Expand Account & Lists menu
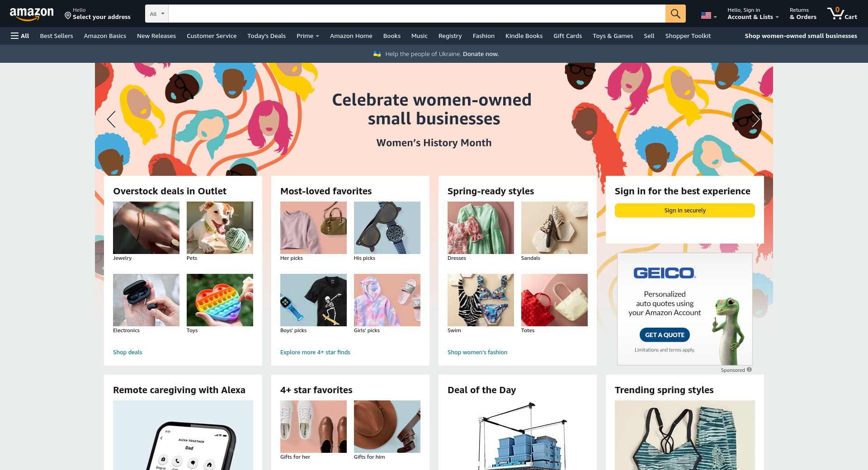The image size is (868, 470). coord(753,14)
